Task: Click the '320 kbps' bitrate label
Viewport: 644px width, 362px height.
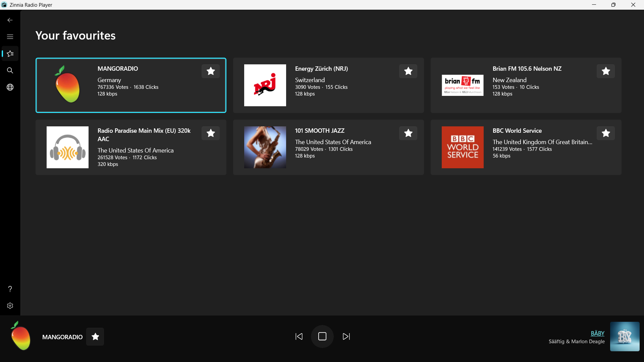Action: (x=108, y=164)
